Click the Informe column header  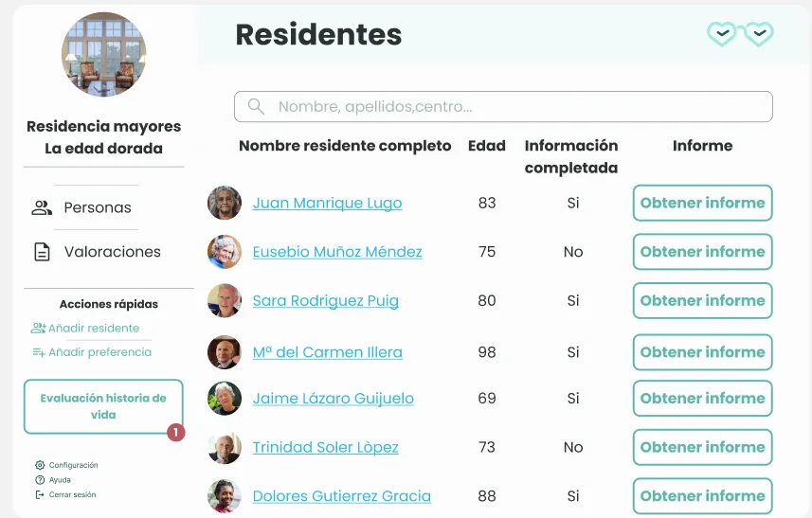pos(703,146)
